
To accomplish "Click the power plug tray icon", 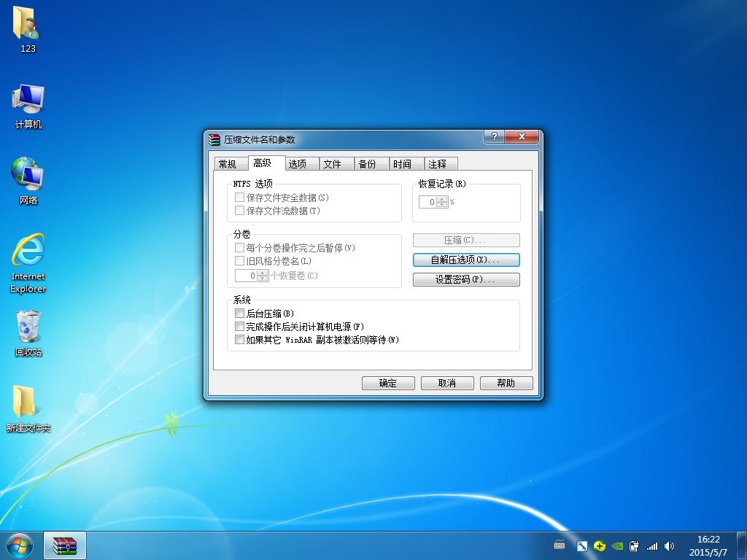I will [x=634, y=546].
